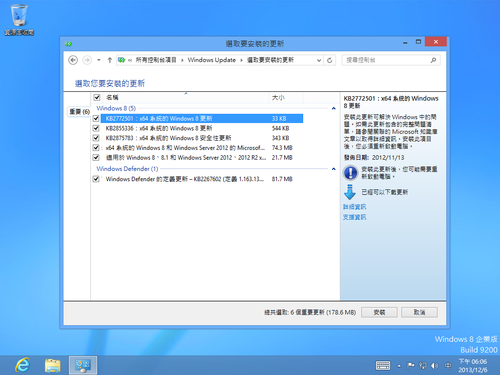Click Windows Update in the breadcrumb
Screen dimensions: 500x375
(x=212, y=60)
